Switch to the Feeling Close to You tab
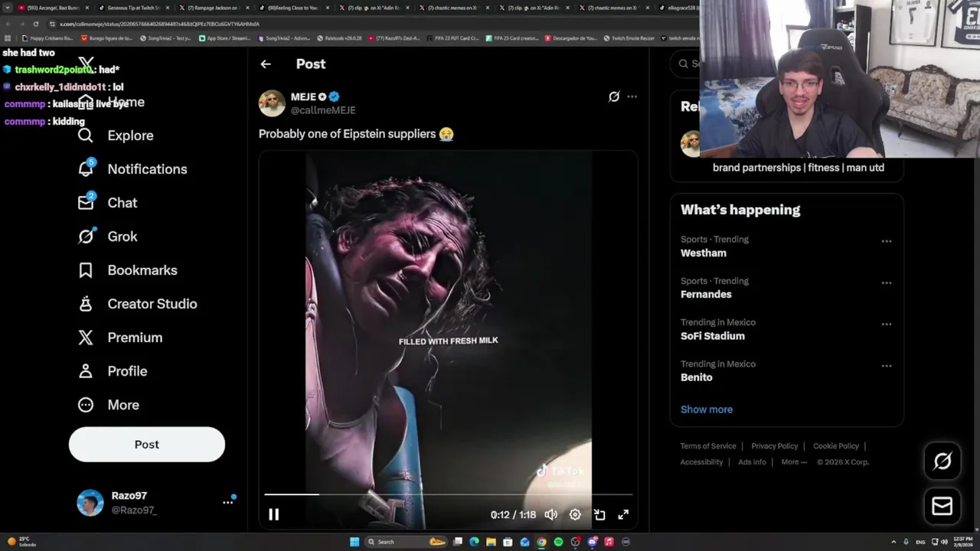 pos(292,8)
